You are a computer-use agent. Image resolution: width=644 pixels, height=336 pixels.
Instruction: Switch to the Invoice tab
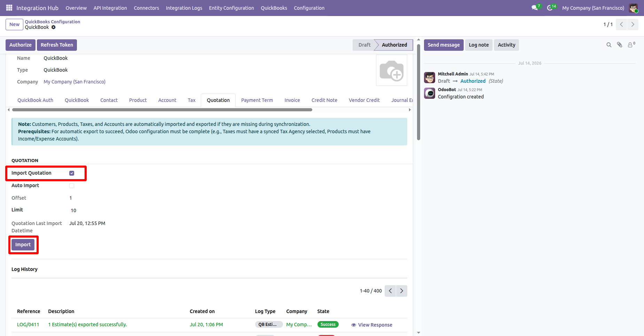click(x=292, y=100)
